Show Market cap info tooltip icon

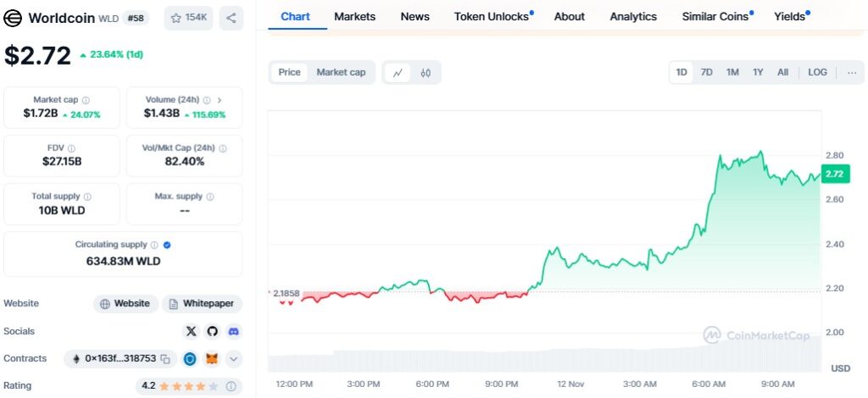86,100
